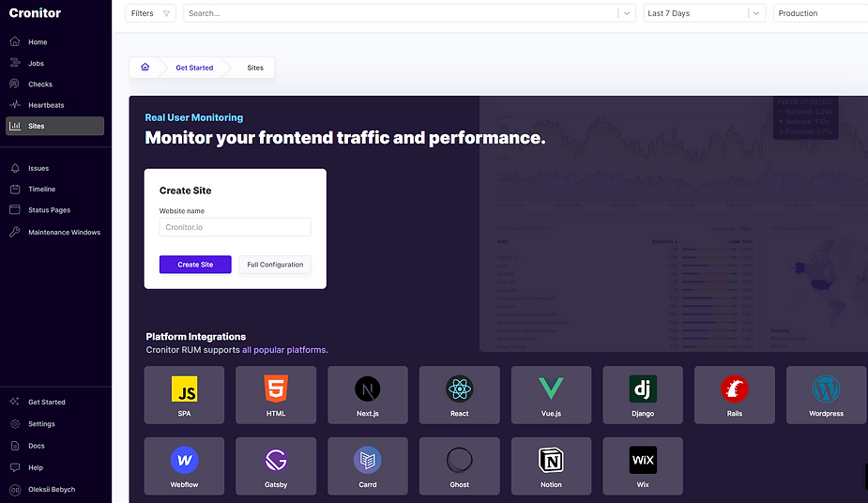Select the Webflow integration tile
868x503 pixels.
click(x=184, y=465)
